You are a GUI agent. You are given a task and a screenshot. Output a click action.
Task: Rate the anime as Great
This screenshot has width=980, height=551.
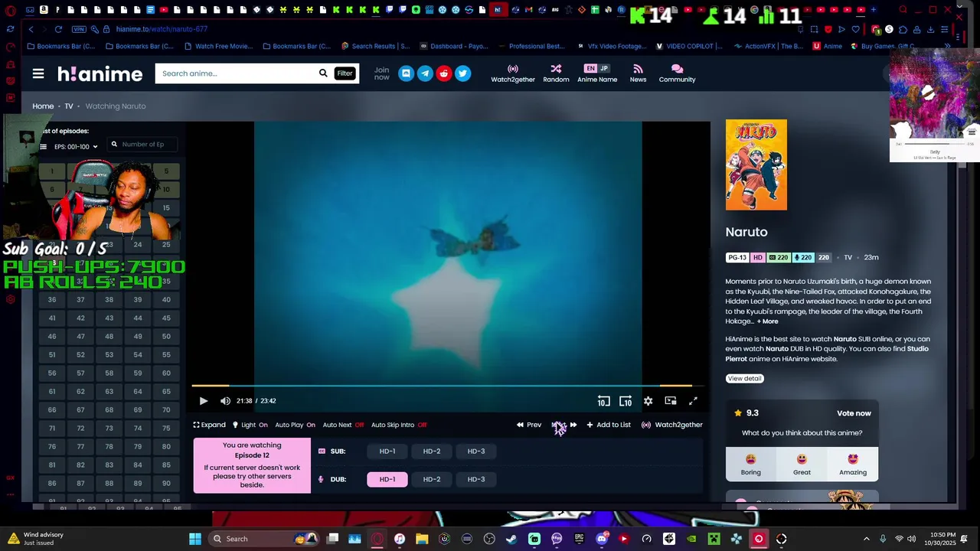(802, 464)
